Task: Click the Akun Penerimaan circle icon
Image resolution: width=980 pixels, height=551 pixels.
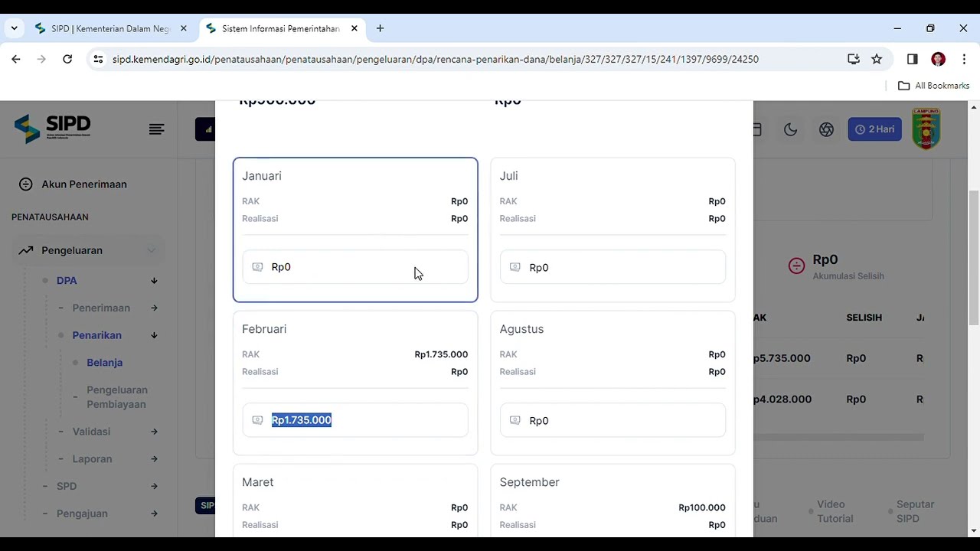Action: pyautogui.click(x=25, y=184)
